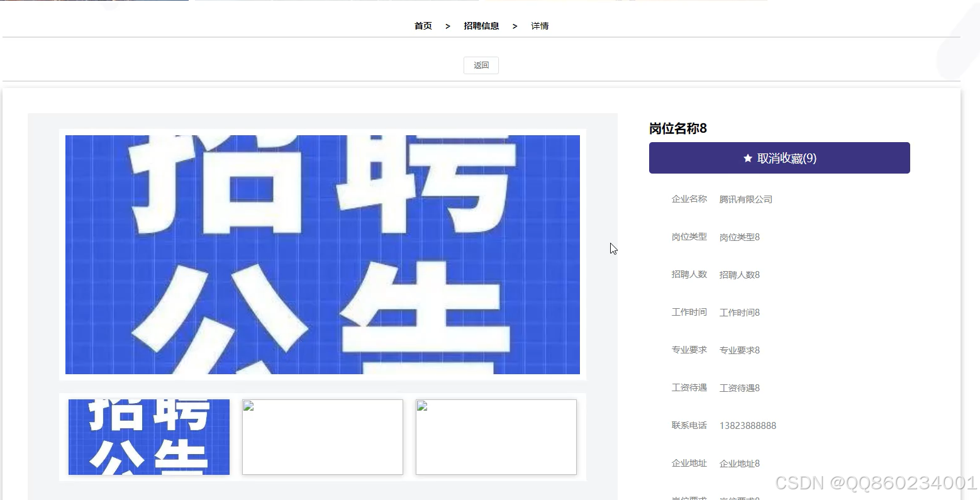Click the phone number 13823888888
Viewport: 980px width, 500px height.
pyautogui.click(x=748, y=425)
